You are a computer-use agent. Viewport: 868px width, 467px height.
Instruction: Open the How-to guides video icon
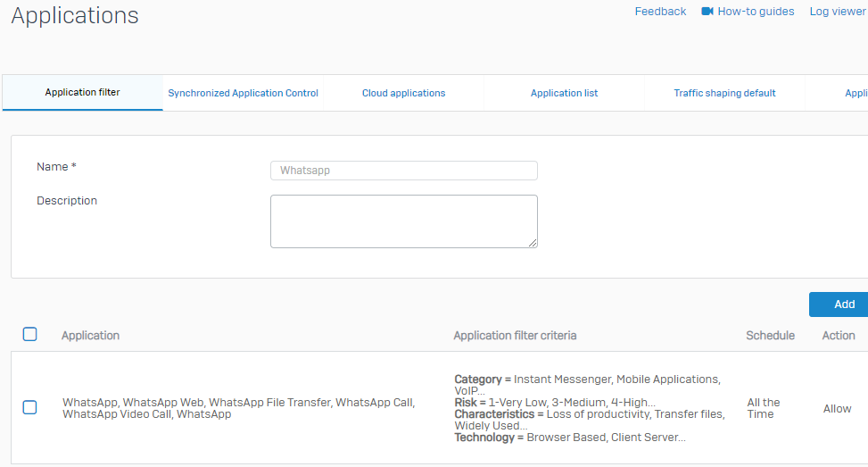(707, 11)
